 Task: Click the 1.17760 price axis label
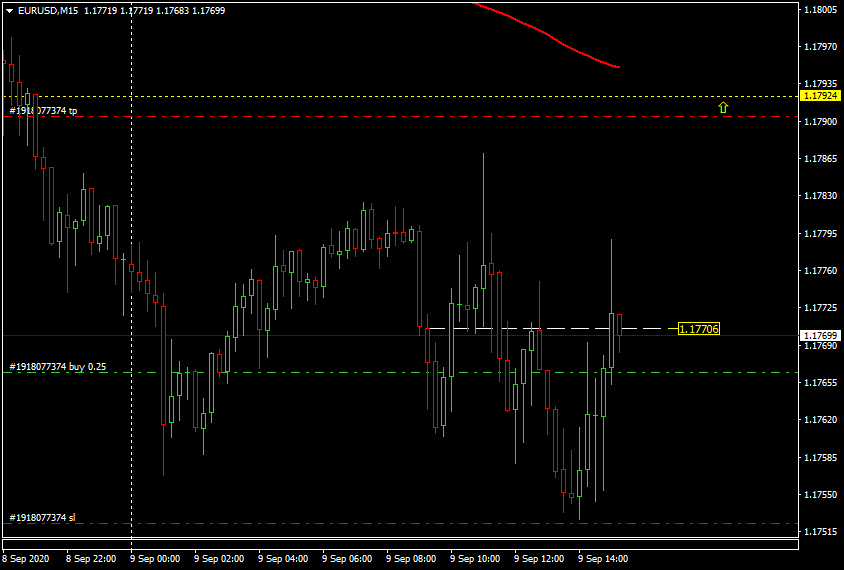(820, 271)
